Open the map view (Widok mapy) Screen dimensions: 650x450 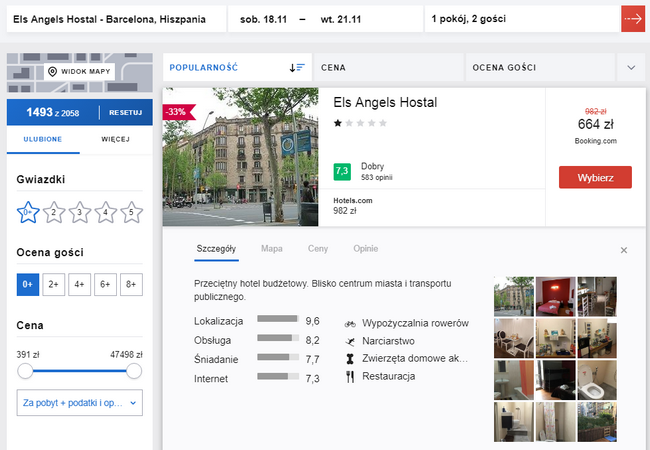(x=81, y=72)
